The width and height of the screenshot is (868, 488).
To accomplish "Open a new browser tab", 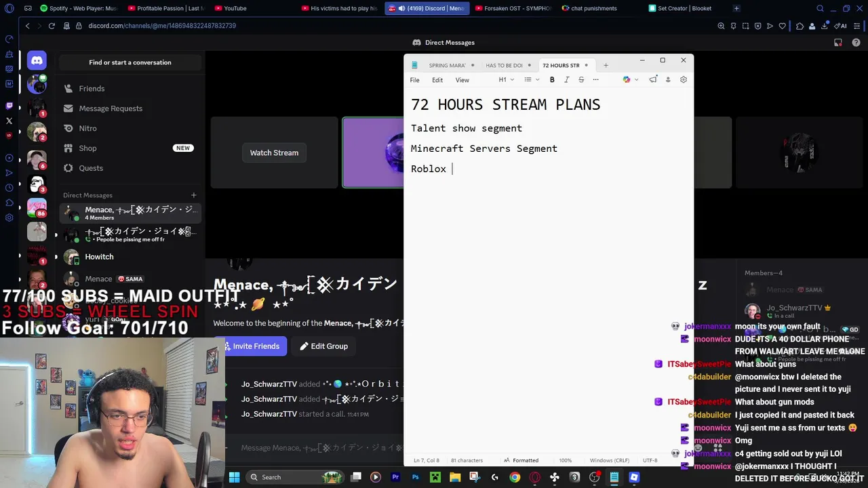I will pos(736,9).
